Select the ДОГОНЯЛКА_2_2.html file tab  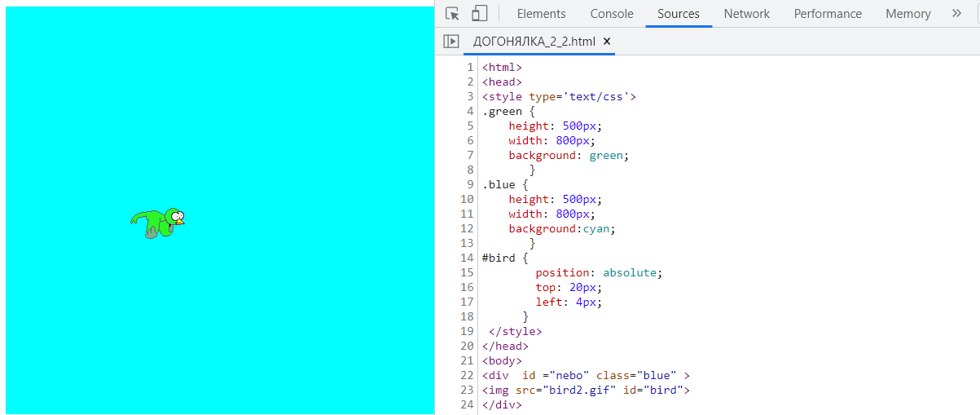[534, 41]
